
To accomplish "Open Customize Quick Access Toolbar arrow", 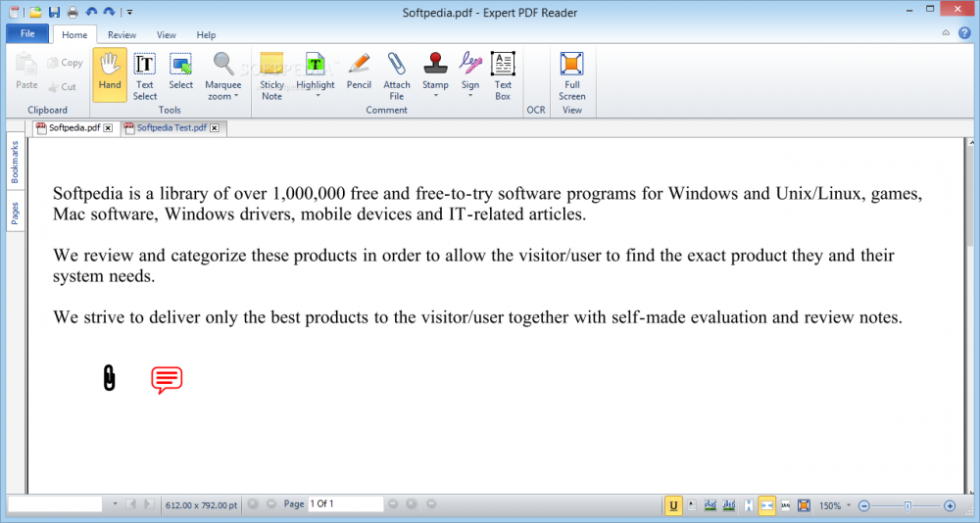I will (x=129, y=11).
